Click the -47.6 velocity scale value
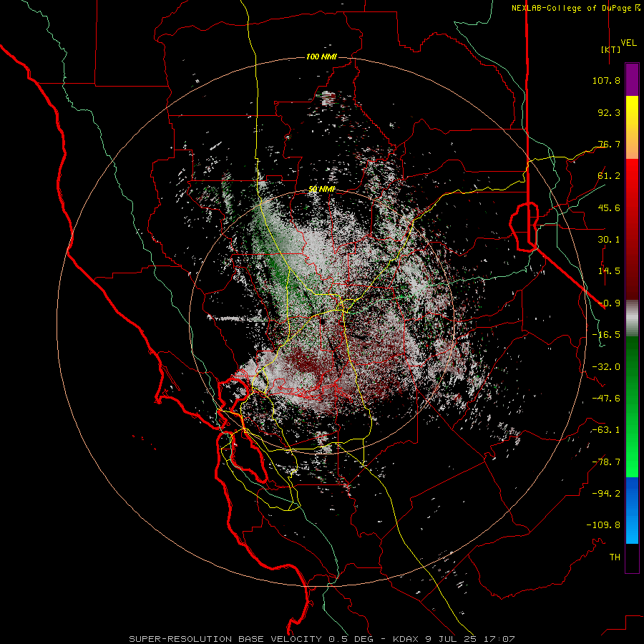This screenshot has width=644, height=644. 606,399
